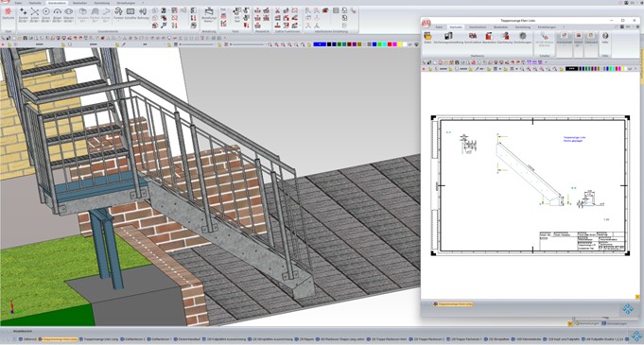Open Zeichnungsverwaltung in small window
644x345 pixels.
click(448, 38)
